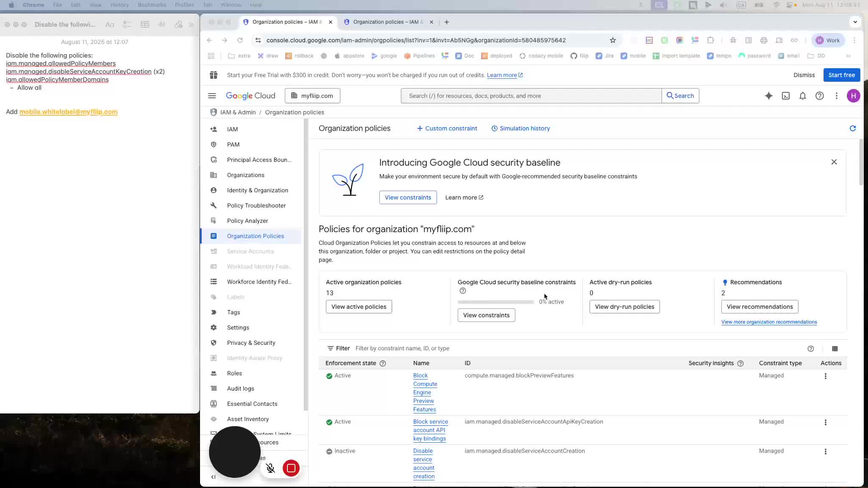Open the Notes window checklist icon

pos(127,25)
